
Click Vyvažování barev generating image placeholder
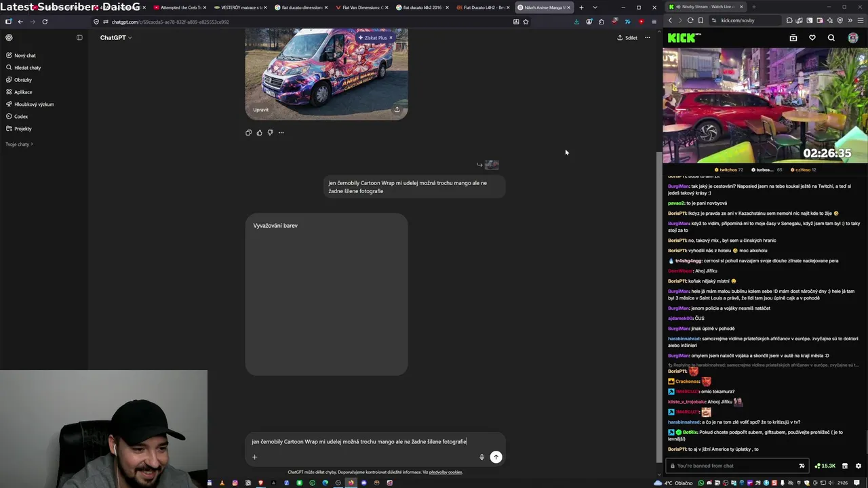click(x=326, y=294)
